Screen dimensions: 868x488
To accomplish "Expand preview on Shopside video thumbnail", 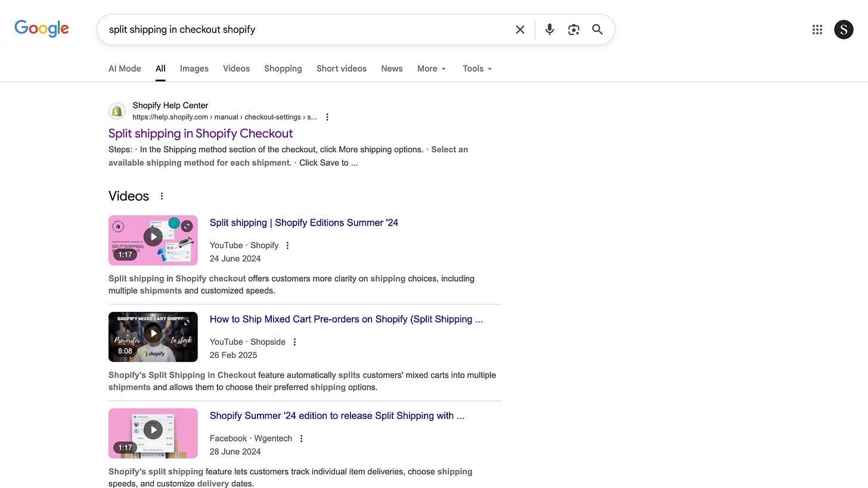I will pyautogui.click(x=187, y=323).
